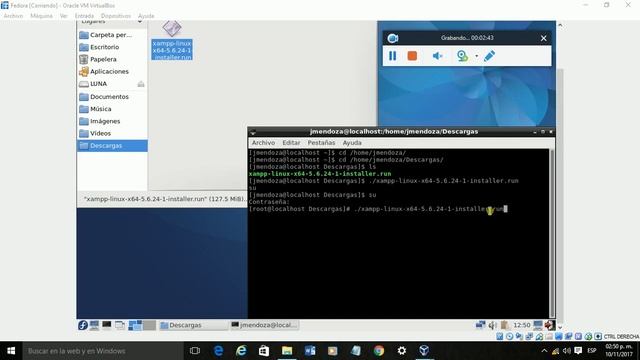Expand the Lugares dropdown in sidebar
The height and width of the screenshot is (360, 640).
click(x=140, y=22)
